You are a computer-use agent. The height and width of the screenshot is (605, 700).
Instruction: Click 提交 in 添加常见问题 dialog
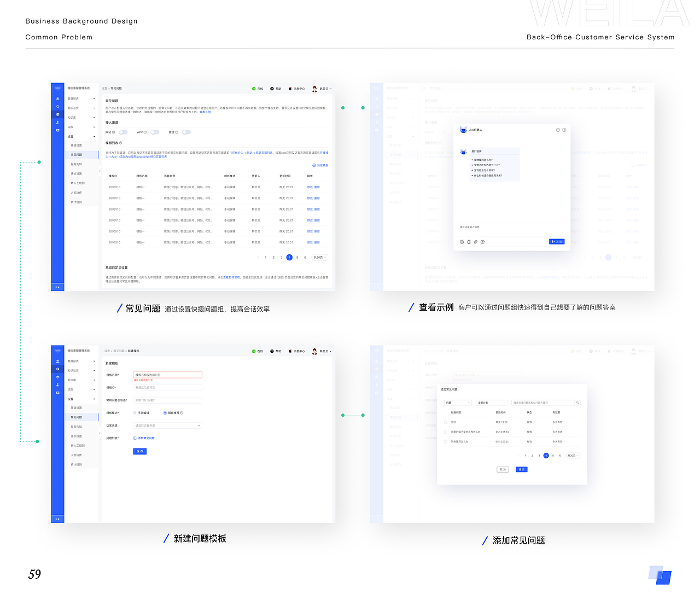point(522,469)
